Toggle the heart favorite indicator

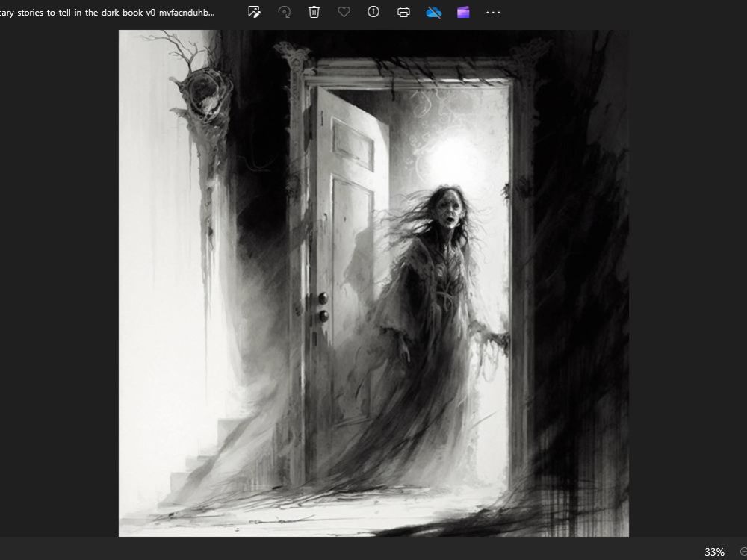coord(343,12)
